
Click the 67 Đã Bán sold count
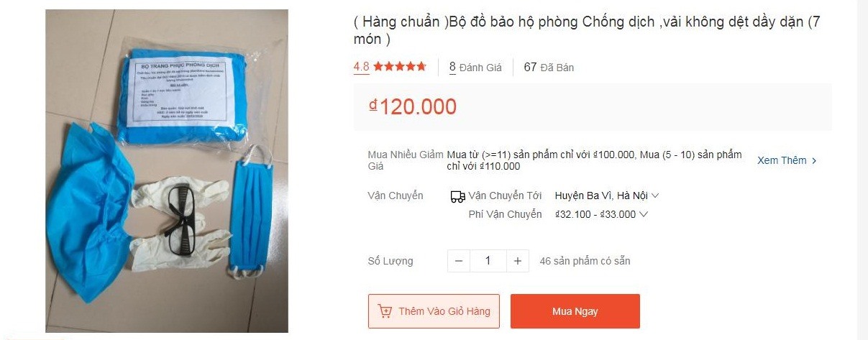point(549,68)
